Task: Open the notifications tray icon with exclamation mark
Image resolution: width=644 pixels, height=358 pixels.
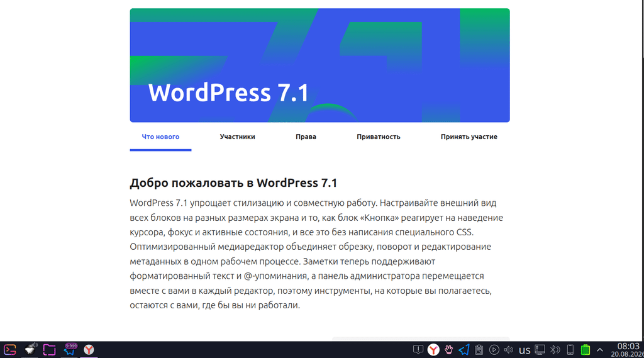Action: coord(418,350)
